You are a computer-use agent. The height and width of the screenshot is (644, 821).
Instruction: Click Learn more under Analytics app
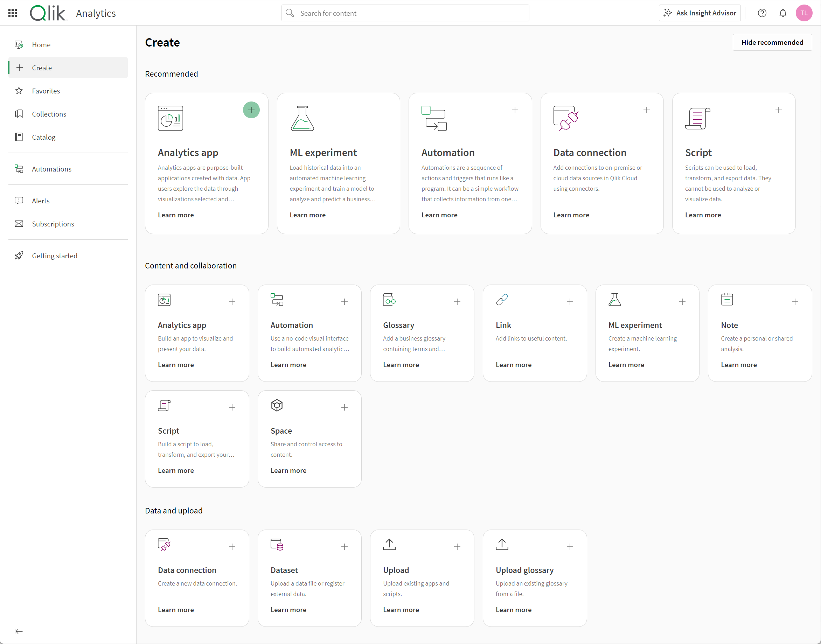(176, 215)
